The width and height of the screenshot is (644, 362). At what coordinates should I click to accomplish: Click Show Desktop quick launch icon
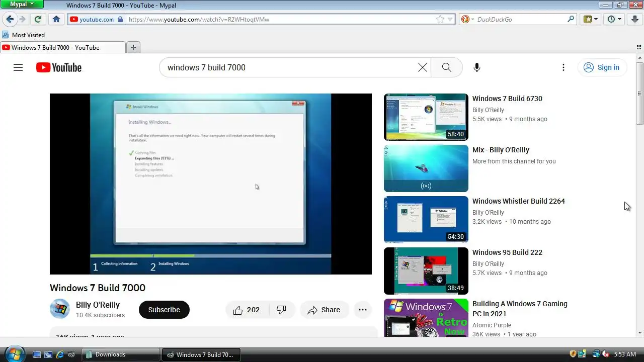pos(36,354)
